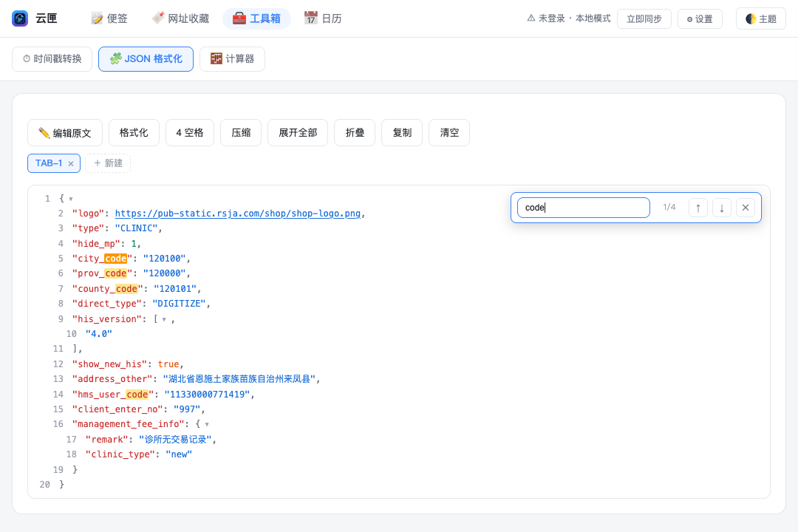This screenshot has width=798, height=532.
Task: Select the TAB-1 tab
Action: coord(48,163)
